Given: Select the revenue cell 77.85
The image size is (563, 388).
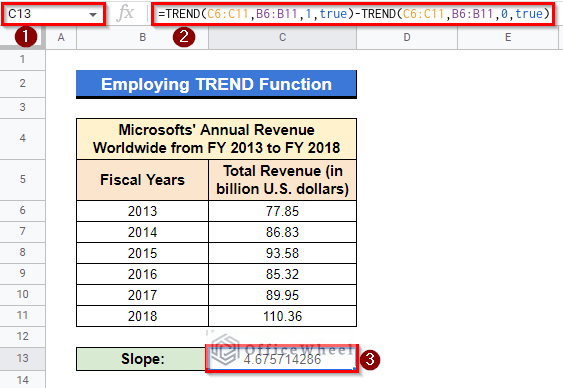Looking at the screenshot, I should [283, 211].
